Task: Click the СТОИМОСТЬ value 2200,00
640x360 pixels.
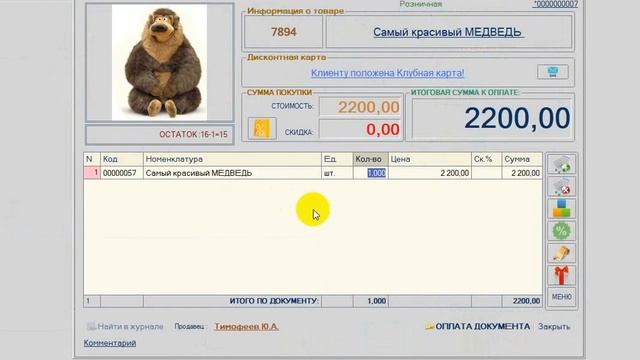Action: (x=360, y=107)
